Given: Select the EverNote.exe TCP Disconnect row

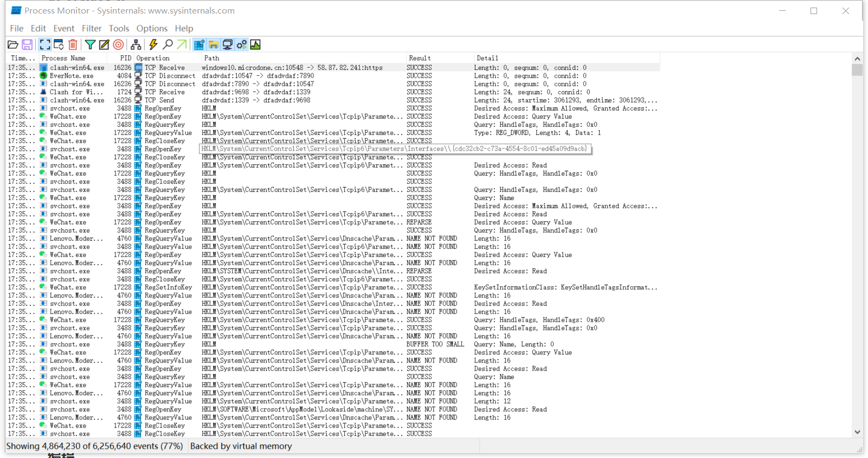Looking at the screenshot, I should 333,76.
